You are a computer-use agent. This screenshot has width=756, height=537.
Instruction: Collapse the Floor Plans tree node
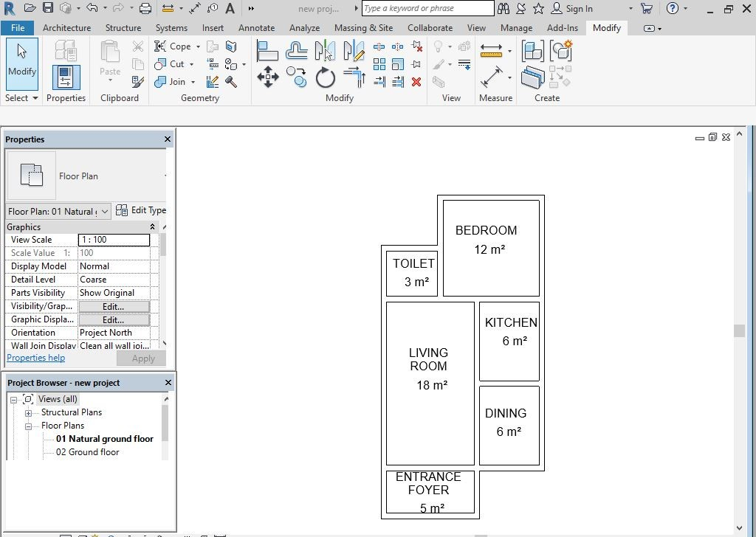tap(29, 426)
